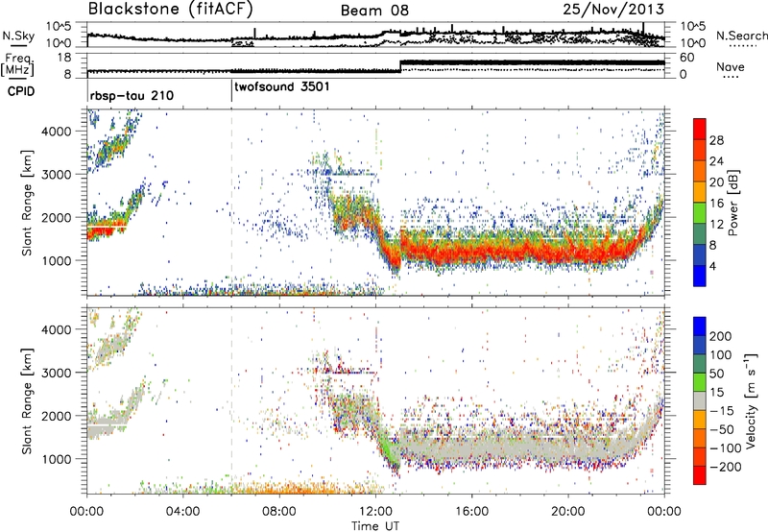Viewport: 768px width, 532px height.
Task: Click the "16" tick on Power colorbar
Action: coord(716,204)
